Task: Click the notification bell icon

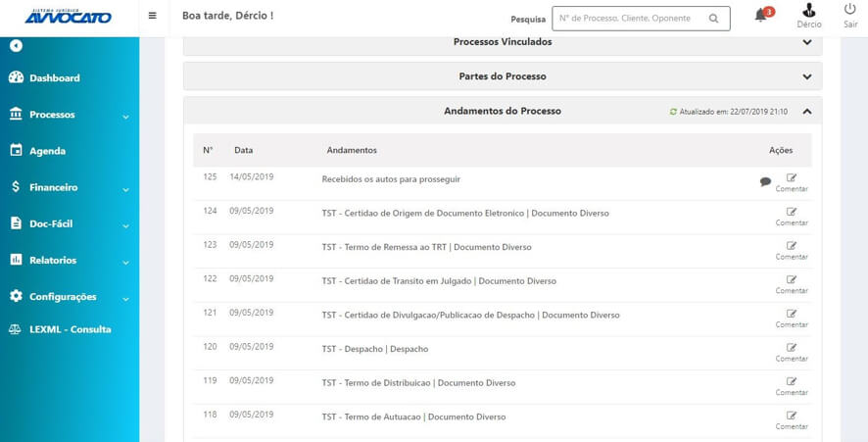Action: coord(761,17)
